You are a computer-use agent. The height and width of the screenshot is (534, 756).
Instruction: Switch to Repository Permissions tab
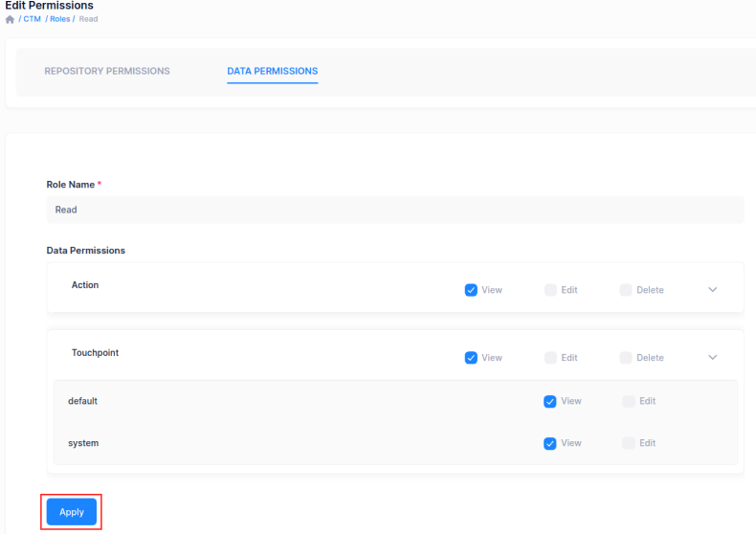(107, 71)
